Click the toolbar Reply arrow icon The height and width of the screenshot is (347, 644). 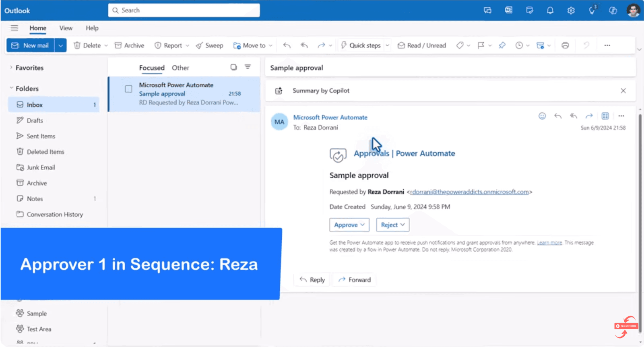[x=287, y=45]
